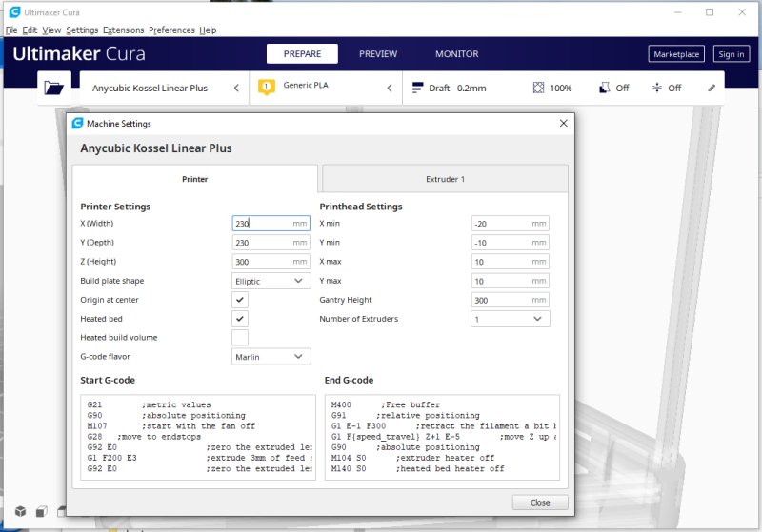Expand the Draft - 0.2mm print settings panel
This screenshot has width=762, height=532.
[x=564, y=88]
